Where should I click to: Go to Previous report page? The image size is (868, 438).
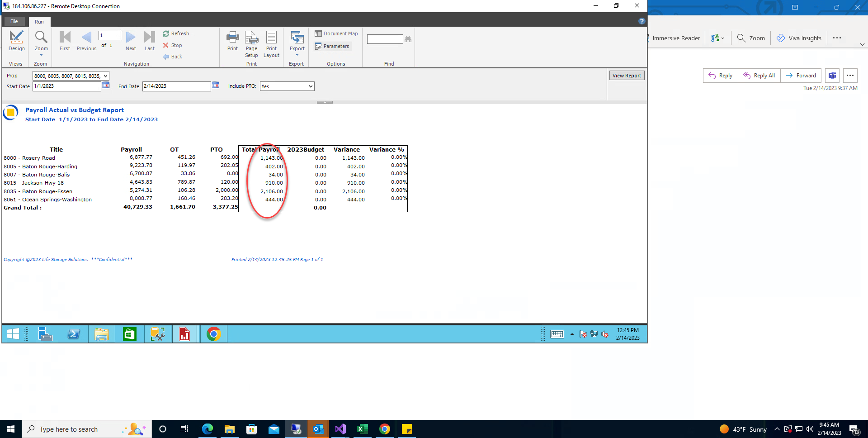(86, 41)
